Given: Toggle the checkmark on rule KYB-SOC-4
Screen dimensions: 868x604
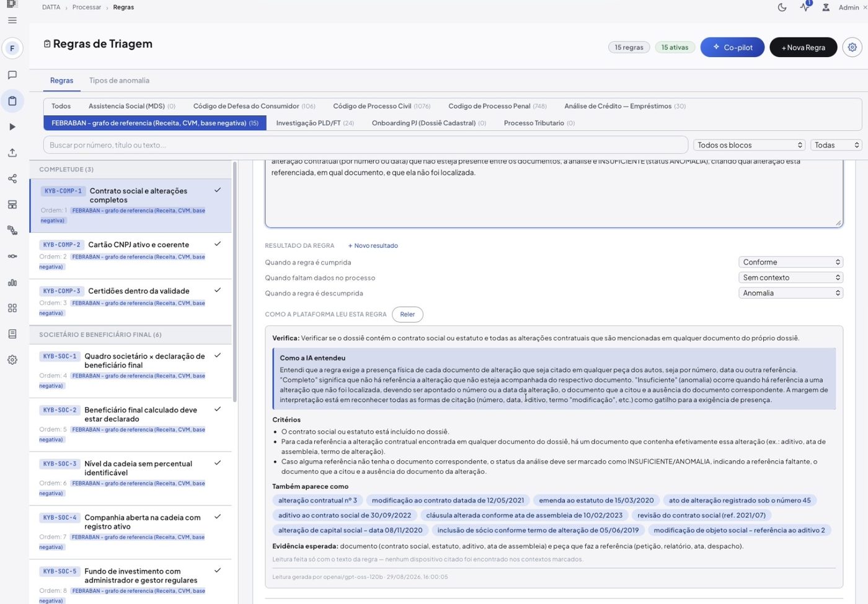Looking at the screenshot, I should coord(218,517).
